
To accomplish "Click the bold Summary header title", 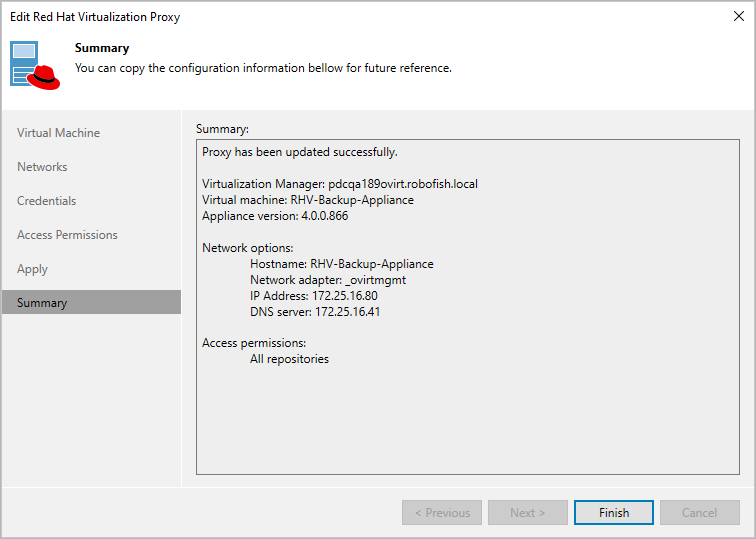I will point(102,48).
